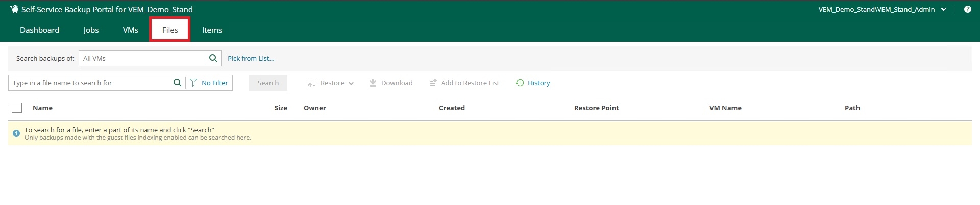Go to the VMs tab
Image resolution: width=980 pixels, height=205 pixels.
click(131, 30)
